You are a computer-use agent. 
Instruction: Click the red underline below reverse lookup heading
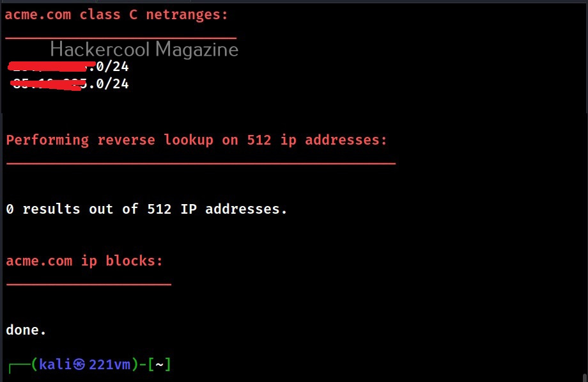click(201, 164)
